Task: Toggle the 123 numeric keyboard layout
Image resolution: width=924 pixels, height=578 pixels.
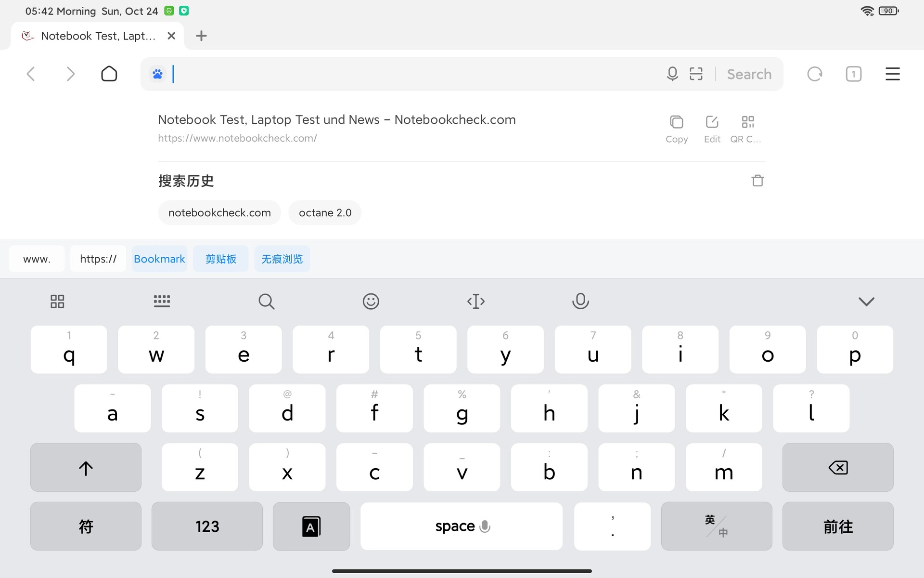Action: 207,526
